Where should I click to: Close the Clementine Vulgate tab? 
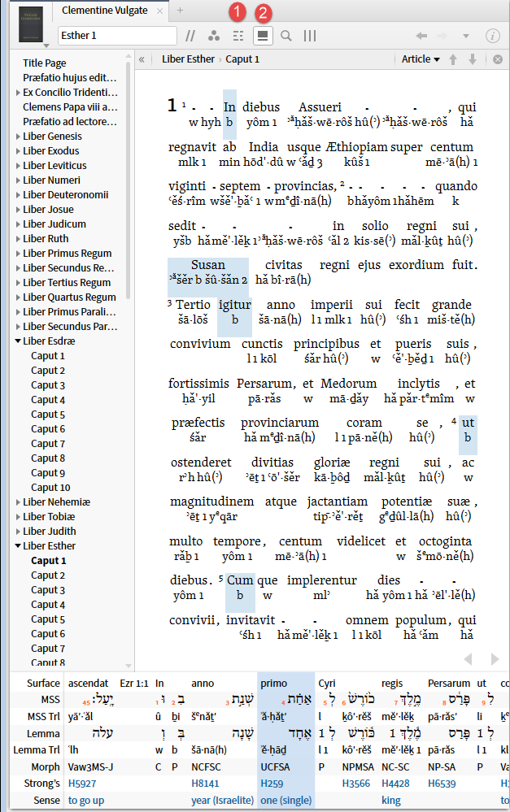tap(159, 11)
